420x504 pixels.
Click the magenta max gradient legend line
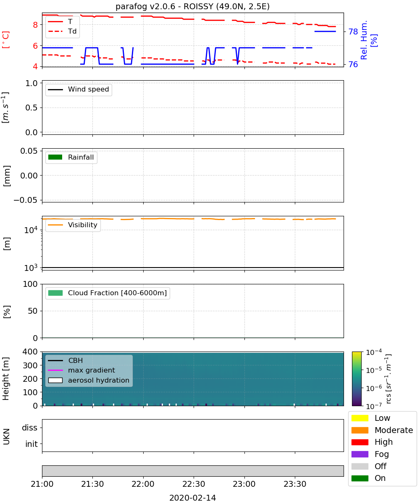coord(55,370)
